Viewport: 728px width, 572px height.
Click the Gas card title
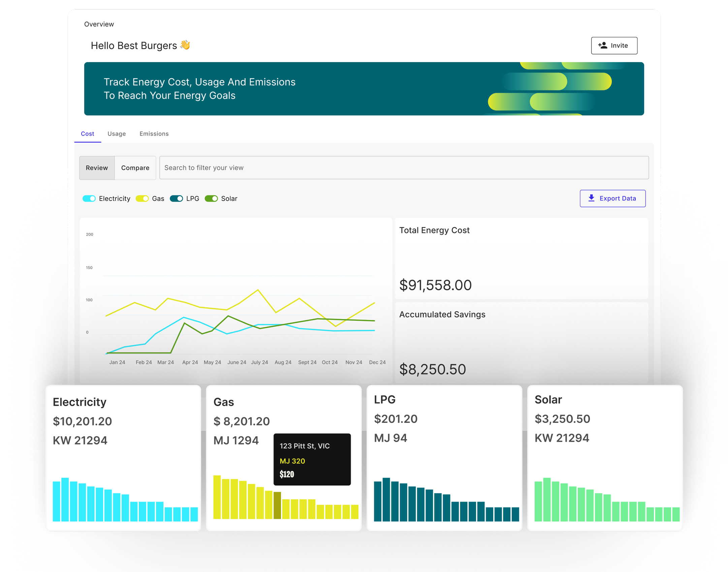tap(224, 402)
